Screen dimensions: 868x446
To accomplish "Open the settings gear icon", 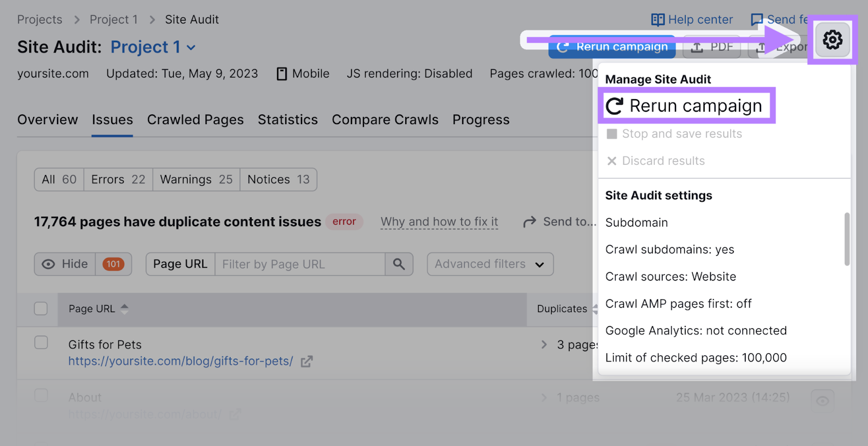I will pyautogui.click(x=832, y=40).
